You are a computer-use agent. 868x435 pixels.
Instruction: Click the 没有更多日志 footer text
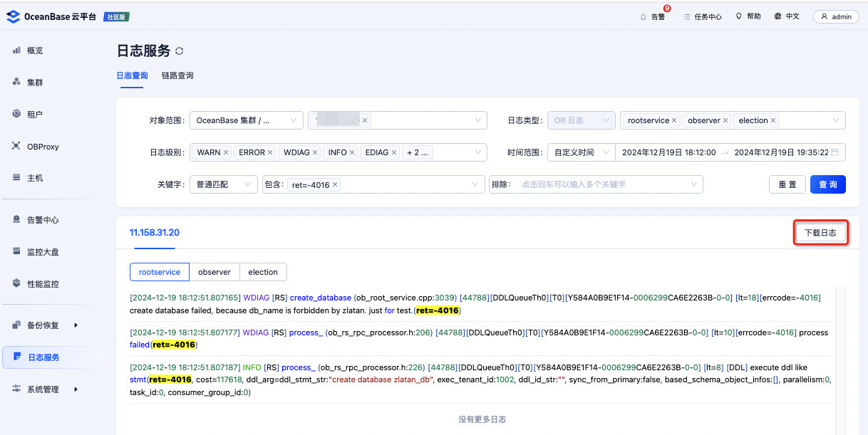point(482,419)
